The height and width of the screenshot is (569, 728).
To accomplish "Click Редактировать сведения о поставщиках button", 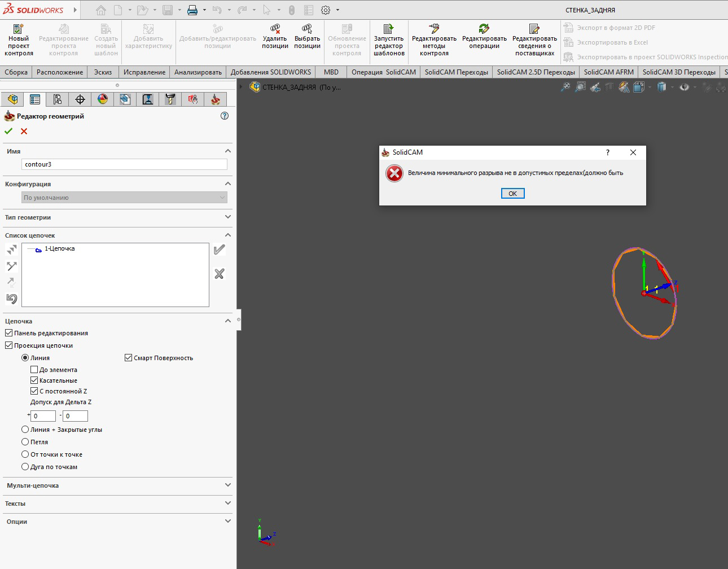I will pos(534,40).
